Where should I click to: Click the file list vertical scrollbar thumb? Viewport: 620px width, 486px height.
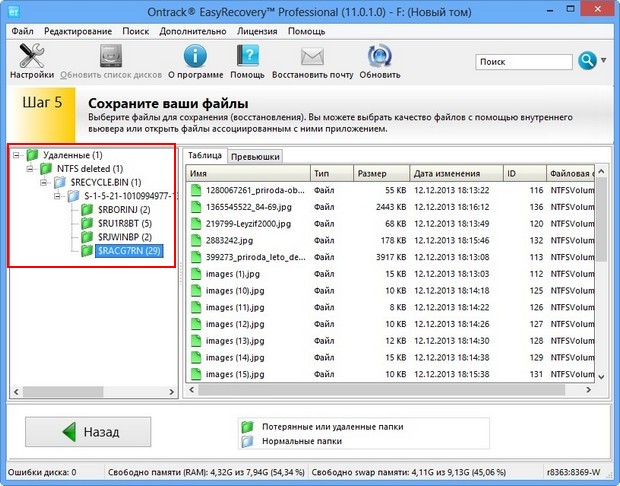pyautogui.click(x=601, y=219)
